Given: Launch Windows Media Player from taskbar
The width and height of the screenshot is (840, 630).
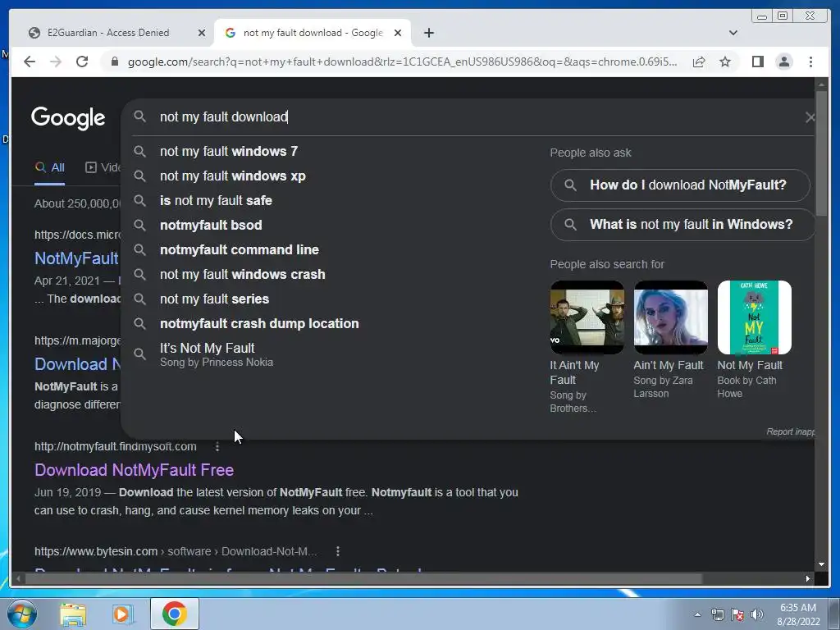Looking at the screenshot, I should point(122,614).
